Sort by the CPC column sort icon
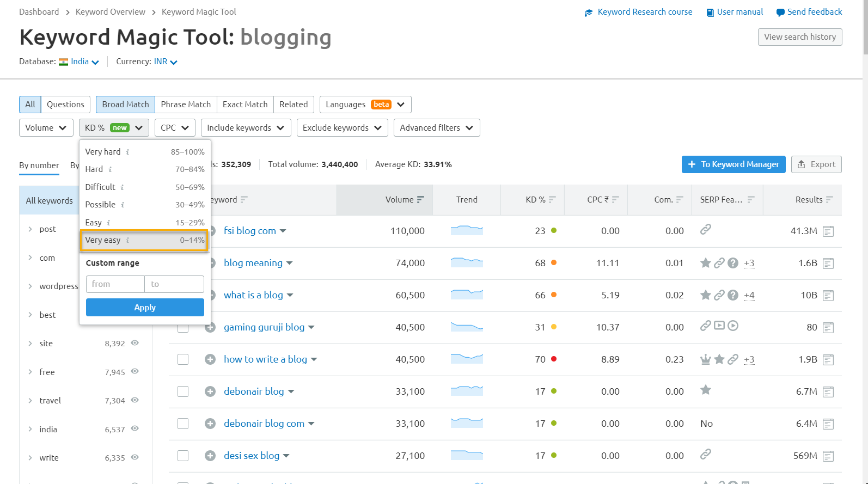The image size is (868, 484). [615, 200]
